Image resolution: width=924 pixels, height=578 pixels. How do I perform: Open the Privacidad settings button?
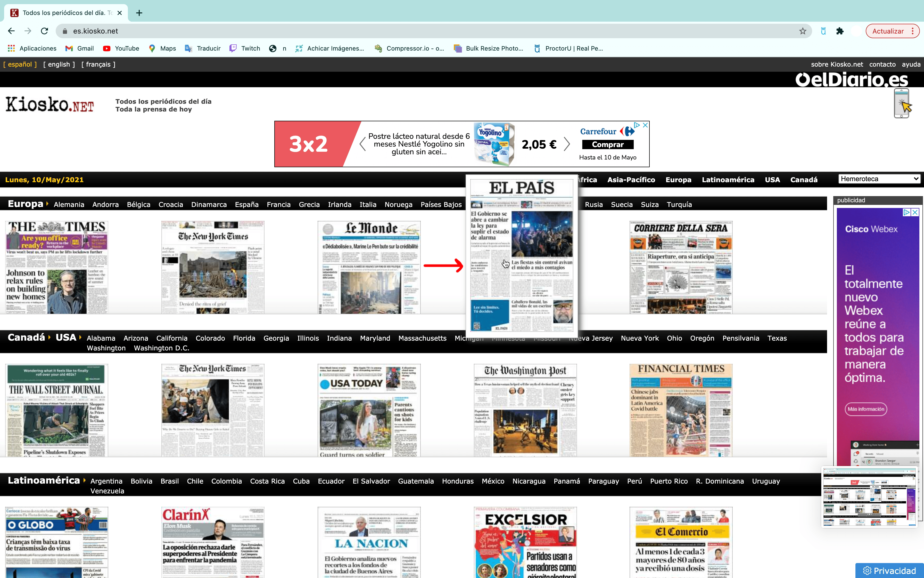[889, 570]
